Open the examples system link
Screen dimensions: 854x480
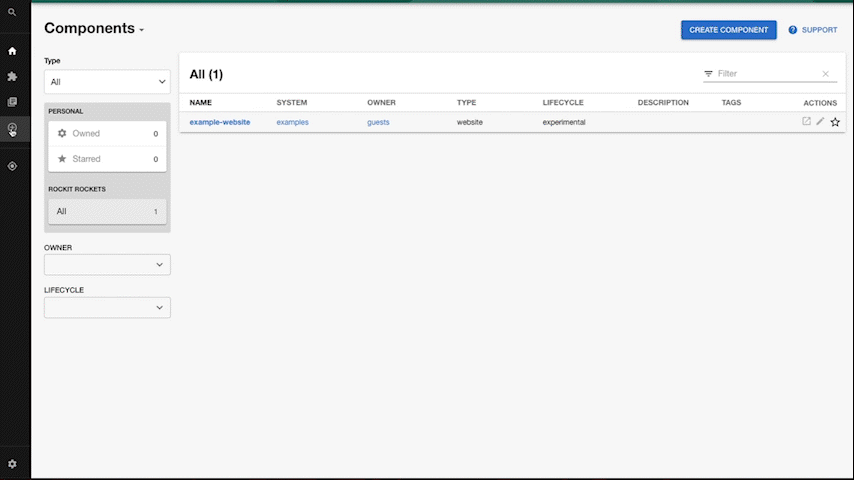(292, 122)
